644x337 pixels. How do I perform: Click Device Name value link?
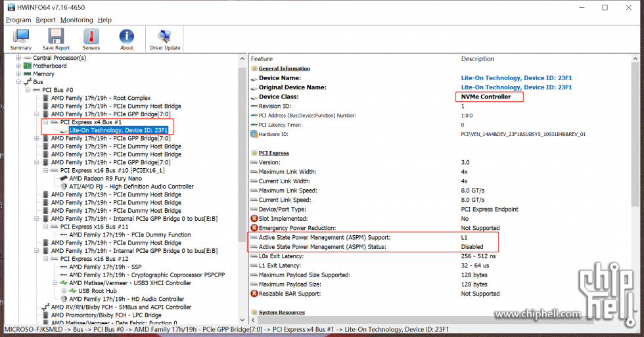[517, 78]
